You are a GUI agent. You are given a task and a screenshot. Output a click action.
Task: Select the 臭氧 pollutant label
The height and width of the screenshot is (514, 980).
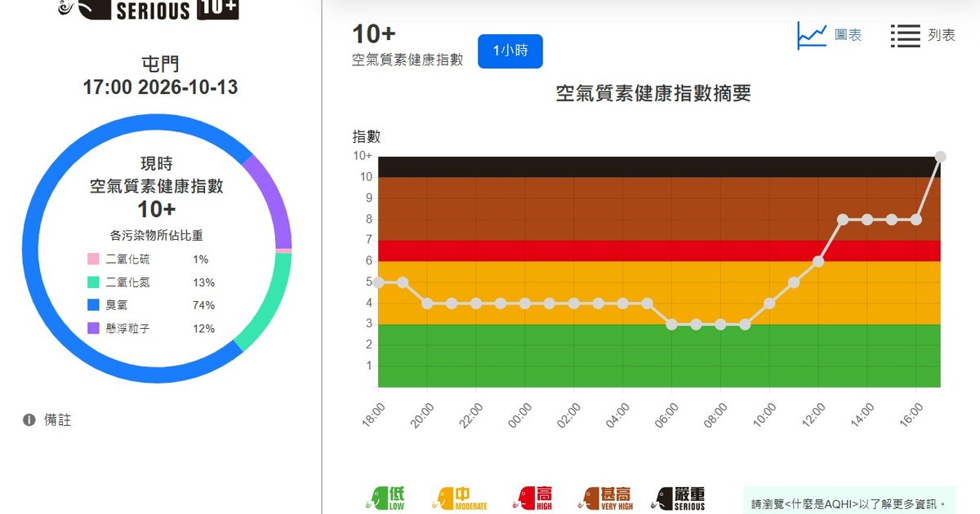(117, 305)
